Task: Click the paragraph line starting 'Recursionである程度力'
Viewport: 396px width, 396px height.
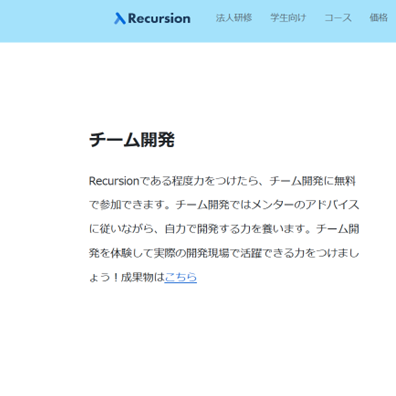Action: click(x=222, y=181)
